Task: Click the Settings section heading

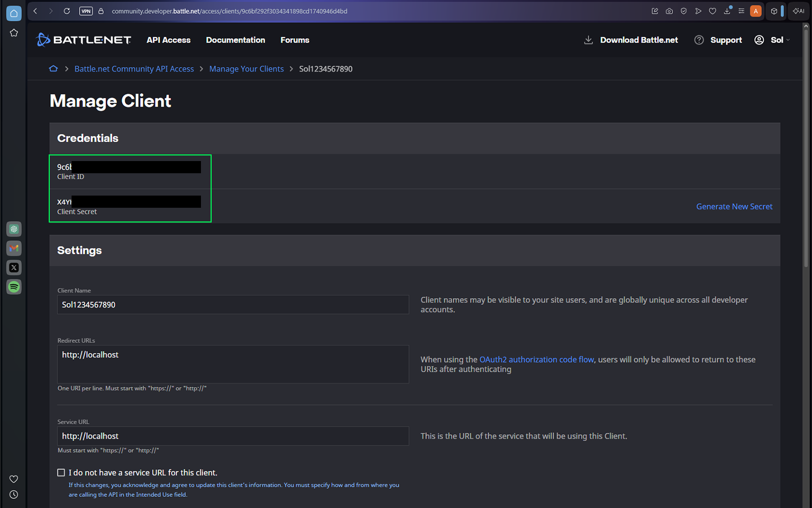Action: 79,250
